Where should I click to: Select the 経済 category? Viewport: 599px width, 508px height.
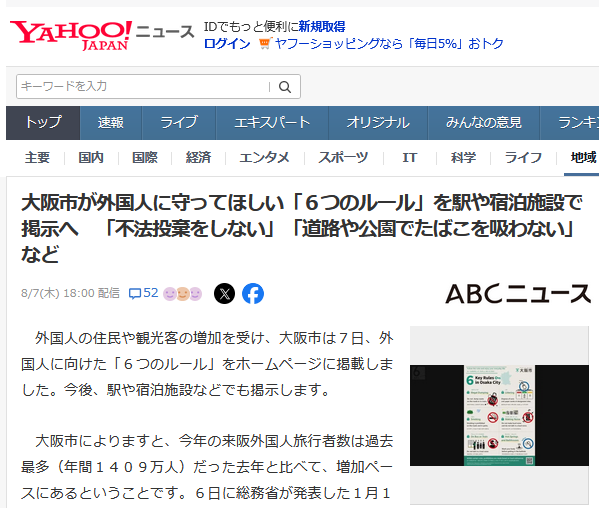point(199,157)
